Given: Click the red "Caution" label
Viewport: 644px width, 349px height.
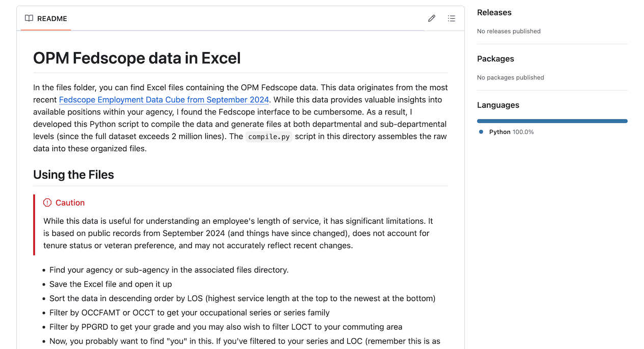Looking at the screenshot, I should (70, 202).
